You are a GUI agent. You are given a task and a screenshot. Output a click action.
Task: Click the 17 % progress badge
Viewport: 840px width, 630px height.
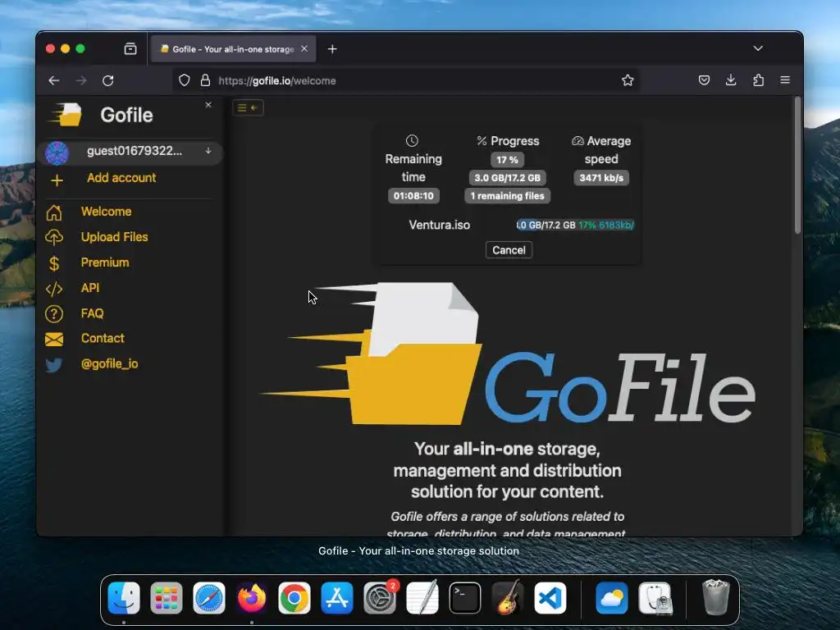[x=507, y=160]
